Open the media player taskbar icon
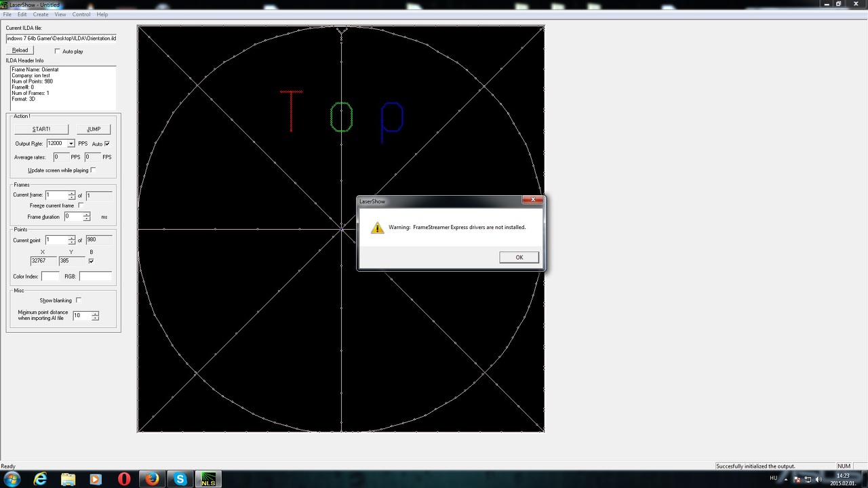The width and height of the screenshot is (868, 488). tap(96, 479)
